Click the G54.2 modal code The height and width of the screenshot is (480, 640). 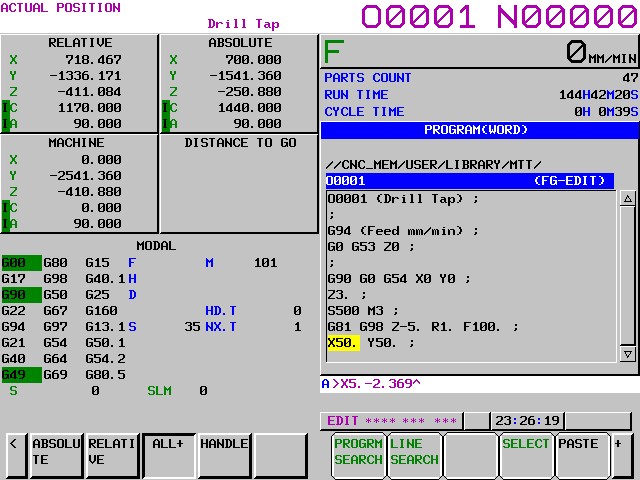pos(105,359)
